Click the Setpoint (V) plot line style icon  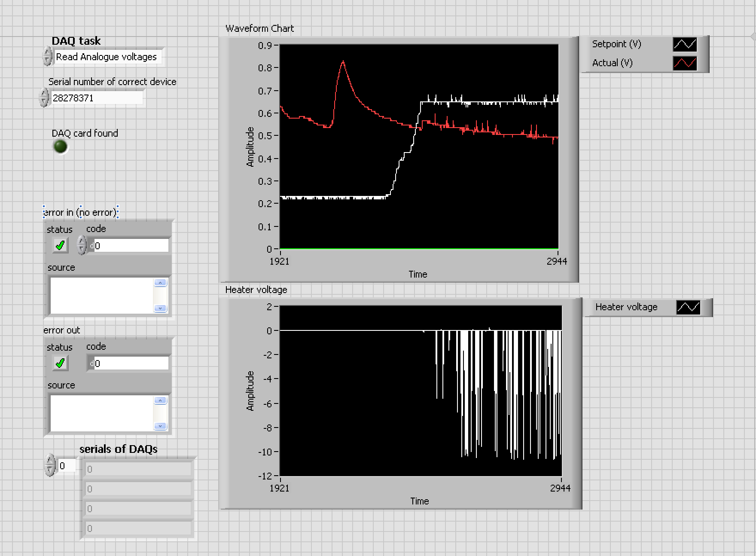click(x=686, y=44)
